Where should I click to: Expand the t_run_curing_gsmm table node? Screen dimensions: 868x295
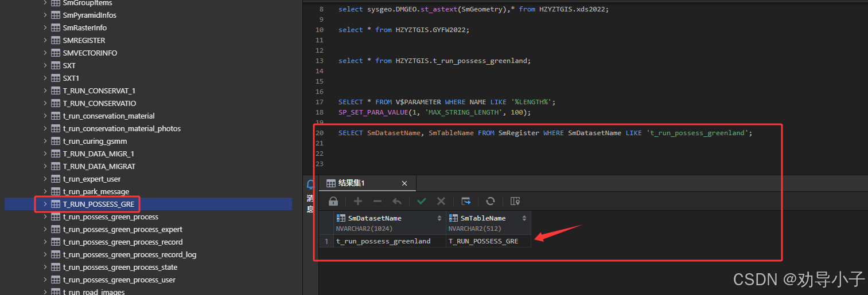tap(45, 141)
